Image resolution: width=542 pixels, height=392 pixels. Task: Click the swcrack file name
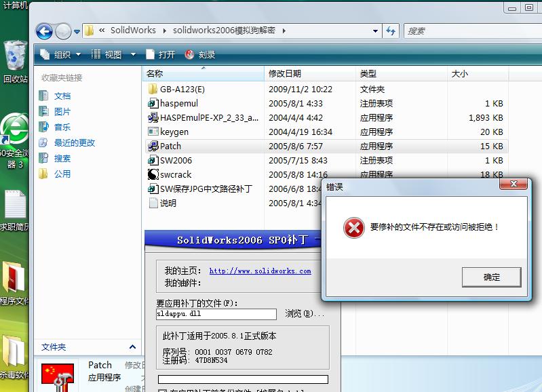[176, 174]
